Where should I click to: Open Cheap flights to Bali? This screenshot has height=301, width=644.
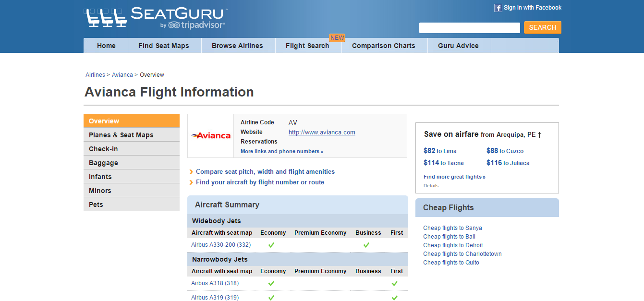pyautogui.click(x=449, y=237)
